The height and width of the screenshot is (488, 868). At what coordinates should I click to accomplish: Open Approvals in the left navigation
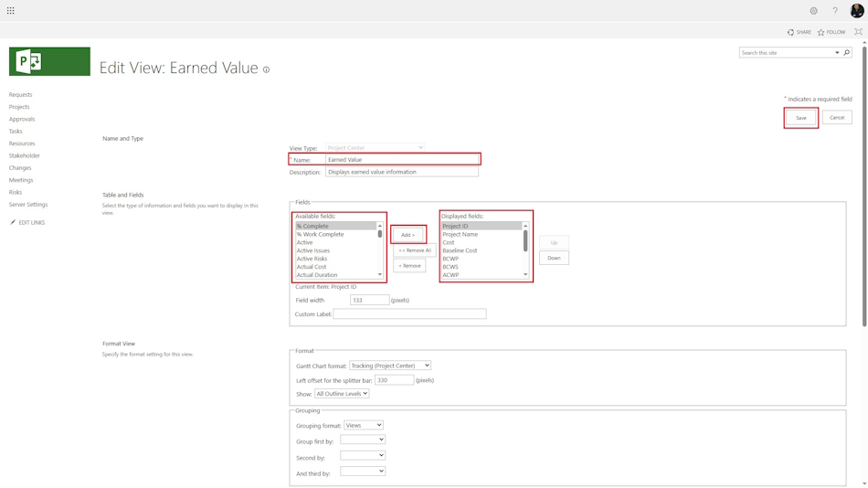(22, 119)
